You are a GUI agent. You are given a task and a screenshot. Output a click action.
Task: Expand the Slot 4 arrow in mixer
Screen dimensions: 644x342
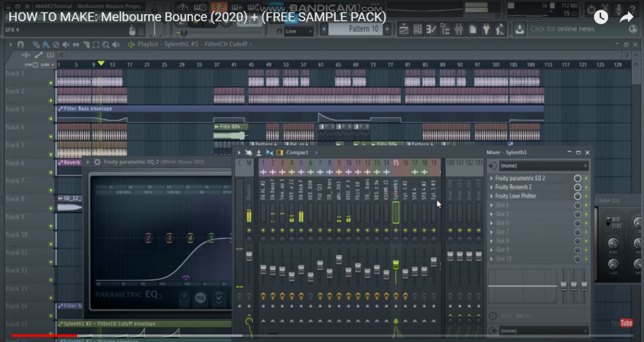click(491, 206)
